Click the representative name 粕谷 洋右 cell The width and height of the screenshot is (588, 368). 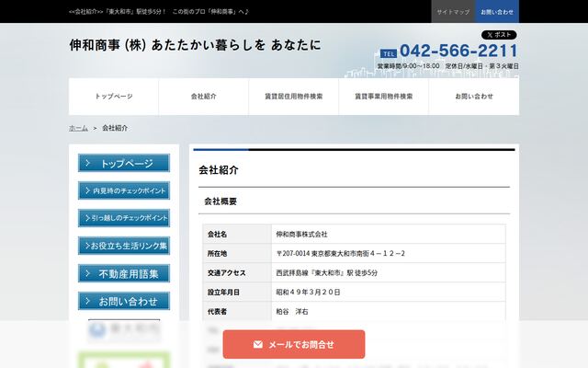click(x=389, y=312)
